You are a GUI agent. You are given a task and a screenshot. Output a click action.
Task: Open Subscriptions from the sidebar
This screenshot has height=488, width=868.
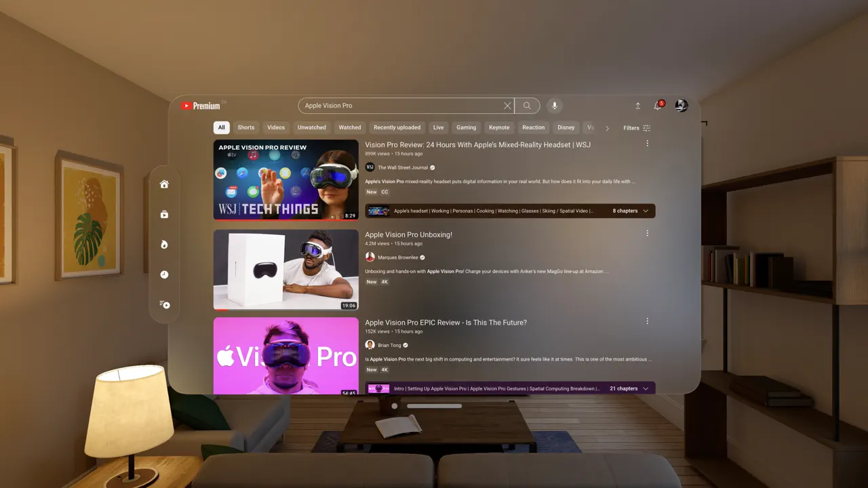pyautogui.click(x=164, y=214)
